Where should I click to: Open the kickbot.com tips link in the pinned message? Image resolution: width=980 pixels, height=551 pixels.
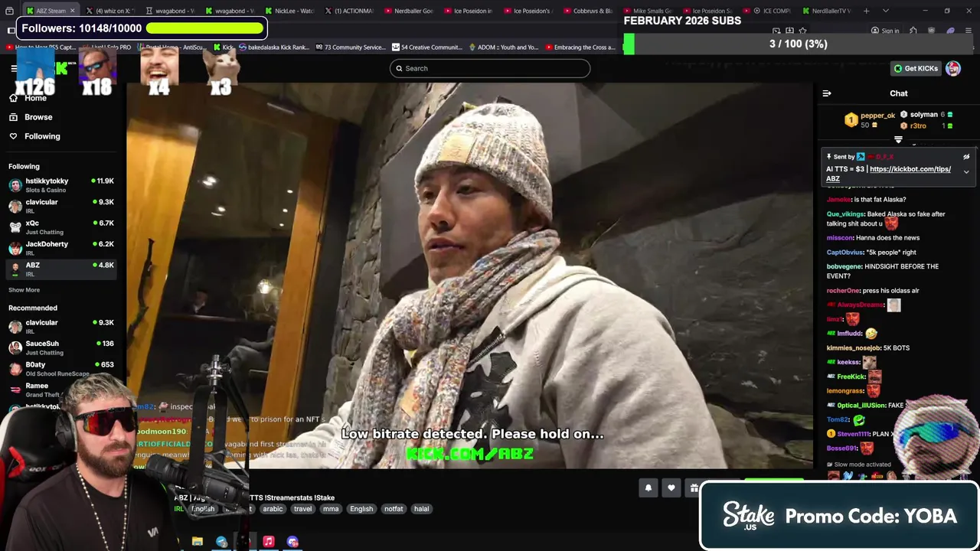coord(910,169)
